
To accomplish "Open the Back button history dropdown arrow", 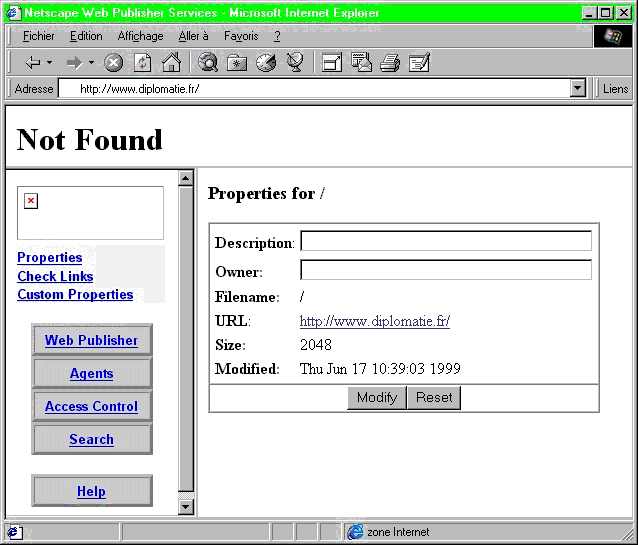I will click(50, 63).
